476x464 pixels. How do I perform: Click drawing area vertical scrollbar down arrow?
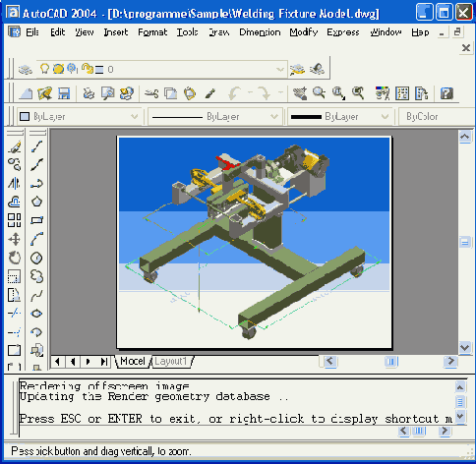[465, 347]
